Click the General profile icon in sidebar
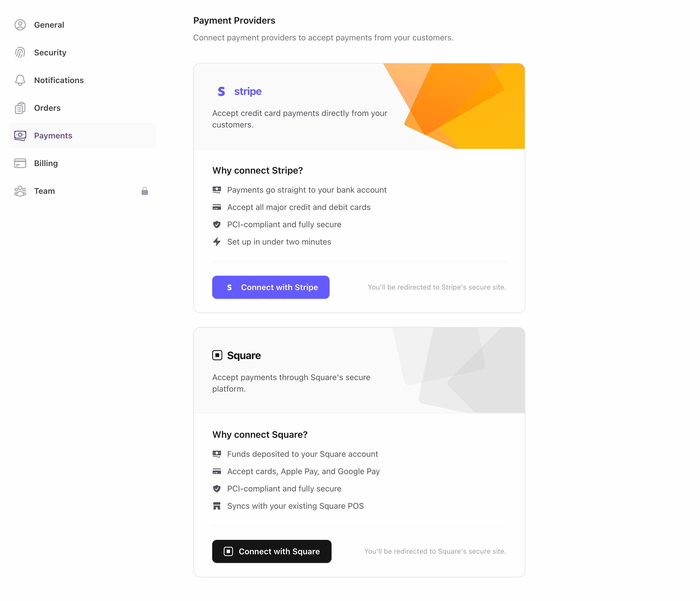 [x=20, y=25]
